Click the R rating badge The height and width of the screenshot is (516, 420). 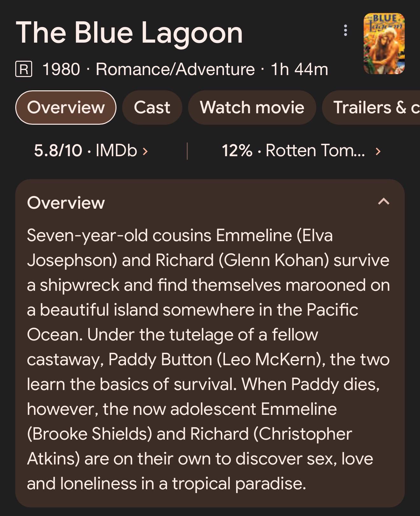click(24, 69)
